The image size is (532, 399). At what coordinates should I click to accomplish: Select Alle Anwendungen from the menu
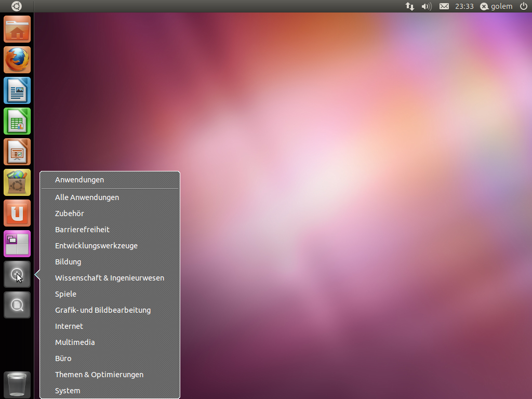(87, 197)
